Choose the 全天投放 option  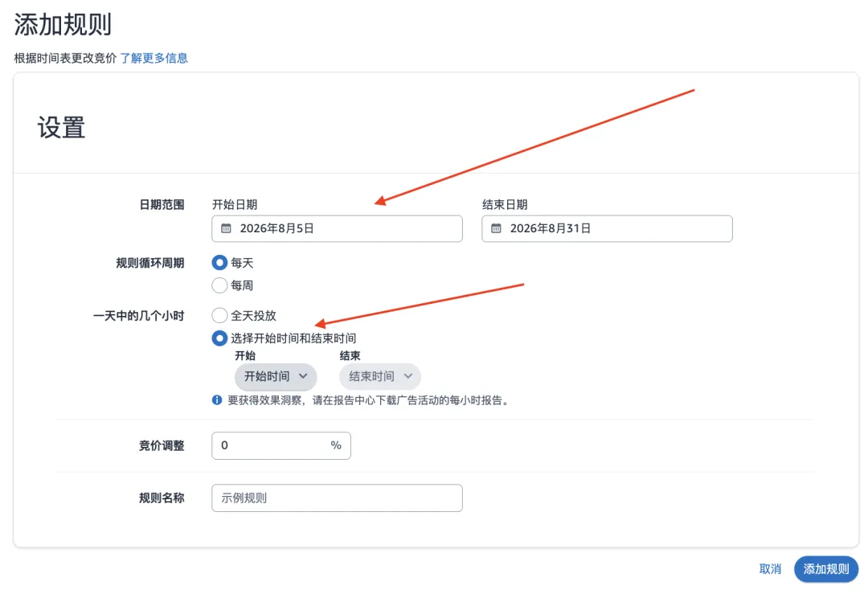coord(219,315)
